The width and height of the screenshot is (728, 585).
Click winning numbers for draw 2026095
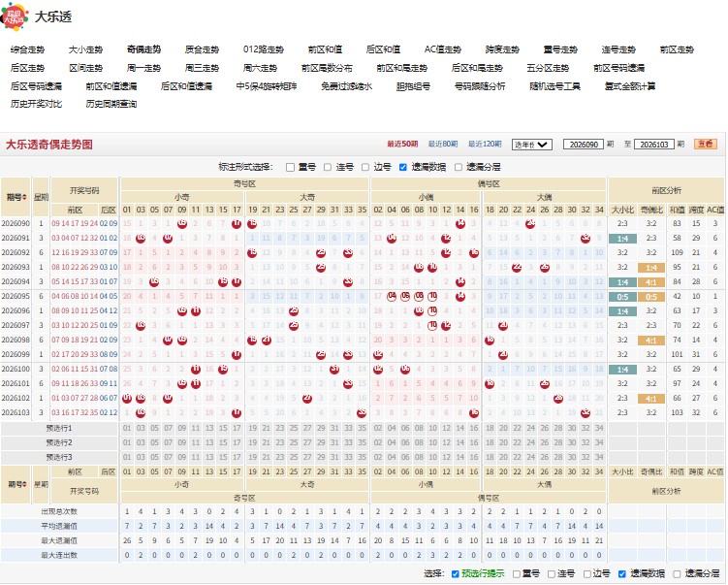[84, 297]
